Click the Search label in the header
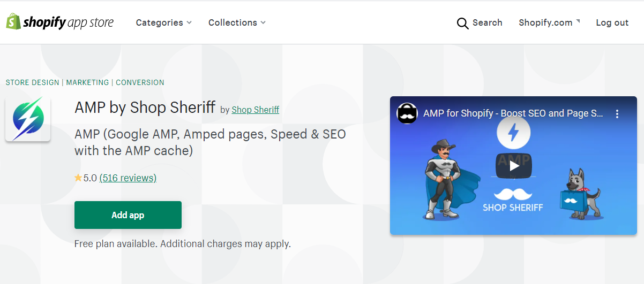This screenshot has height=284, width=644. (488, 22)
